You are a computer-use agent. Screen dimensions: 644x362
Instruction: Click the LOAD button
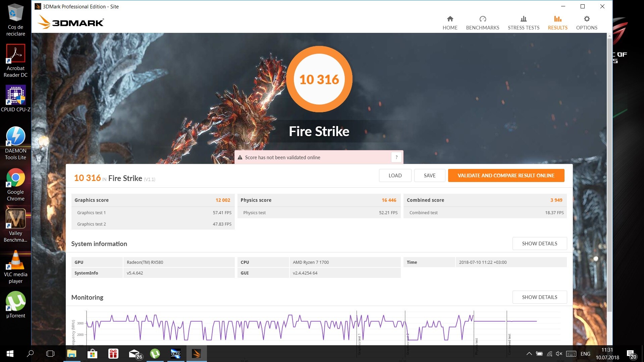395,175
